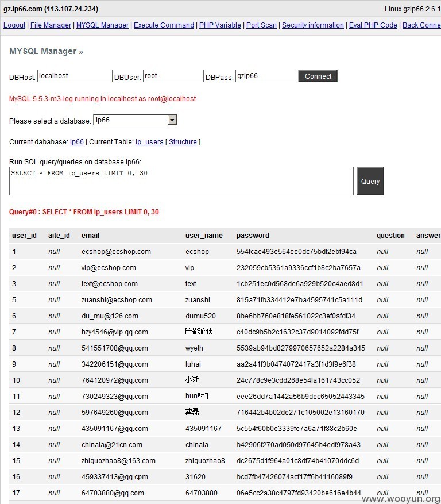Click email cell 597649260@qq.com
The height and width of the screenshot is (504, 441).
115,412
